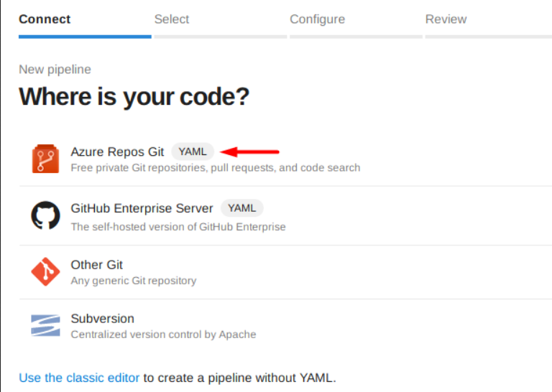Click "Centralized version control by Apache" description

pyautogui.click(x=163, y=334)
